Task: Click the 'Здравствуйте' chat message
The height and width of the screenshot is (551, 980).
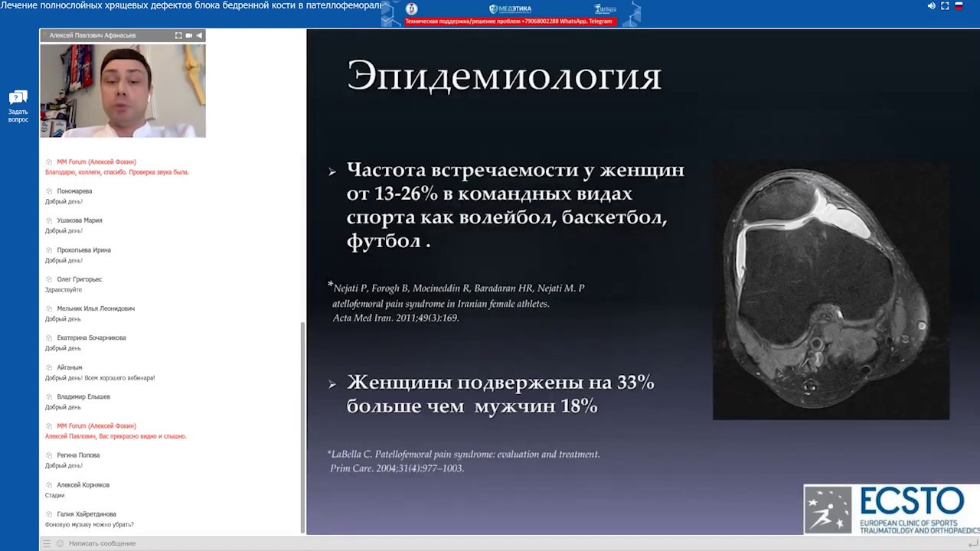Action: [64, 290]
